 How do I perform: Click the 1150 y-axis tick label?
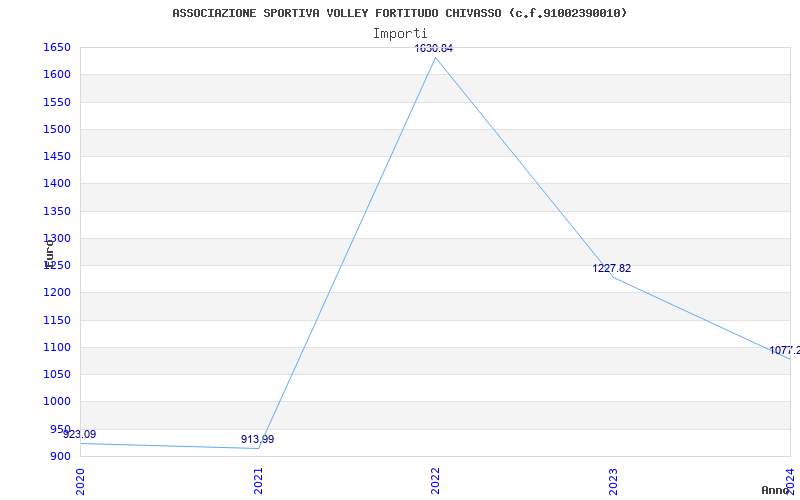point(57,321)
